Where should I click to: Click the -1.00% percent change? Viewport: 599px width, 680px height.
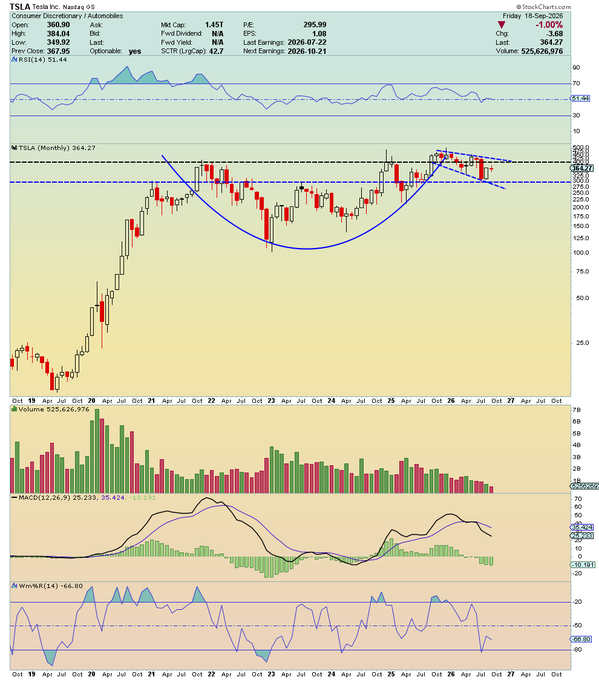tap(549, 25)
